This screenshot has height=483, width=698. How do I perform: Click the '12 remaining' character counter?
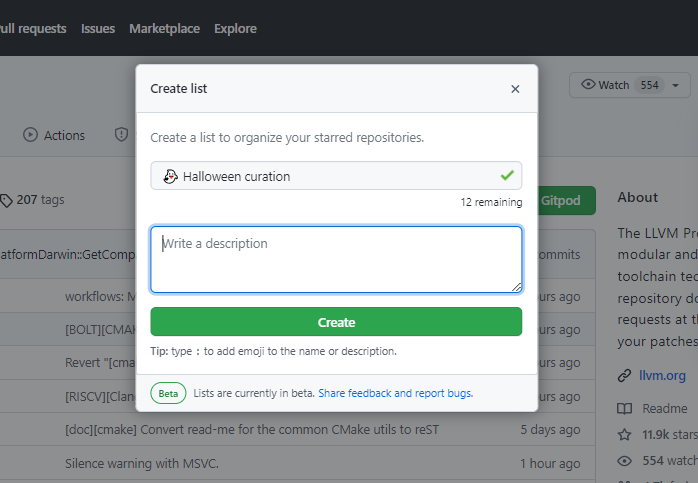point(491,202)
